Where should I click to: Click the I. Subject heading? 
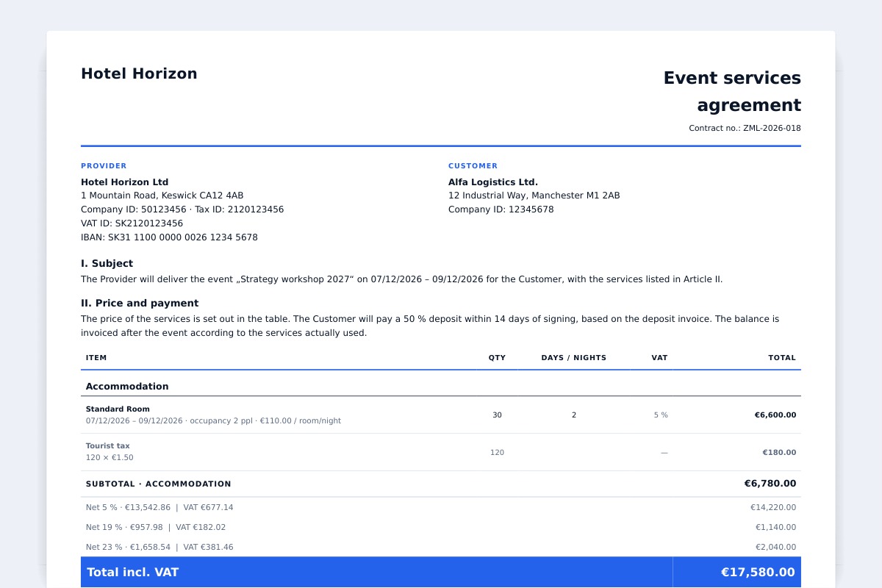pos(107,263)
